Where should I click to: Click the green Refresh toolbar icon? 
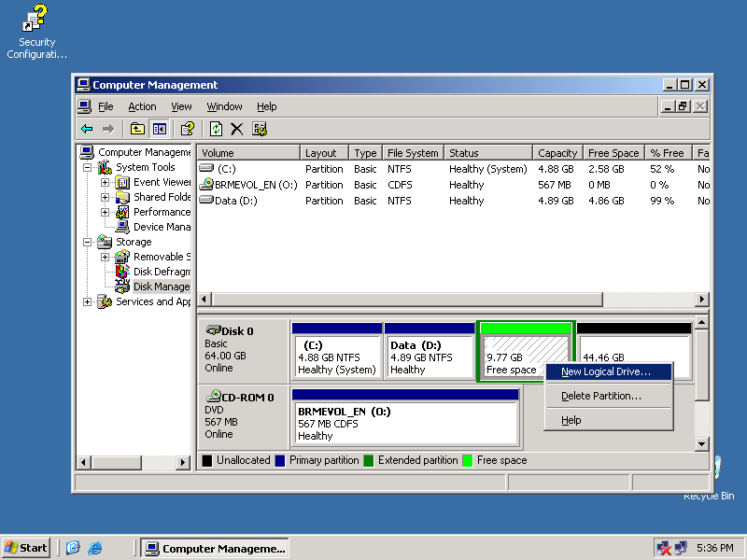click(x=216, y=129)
